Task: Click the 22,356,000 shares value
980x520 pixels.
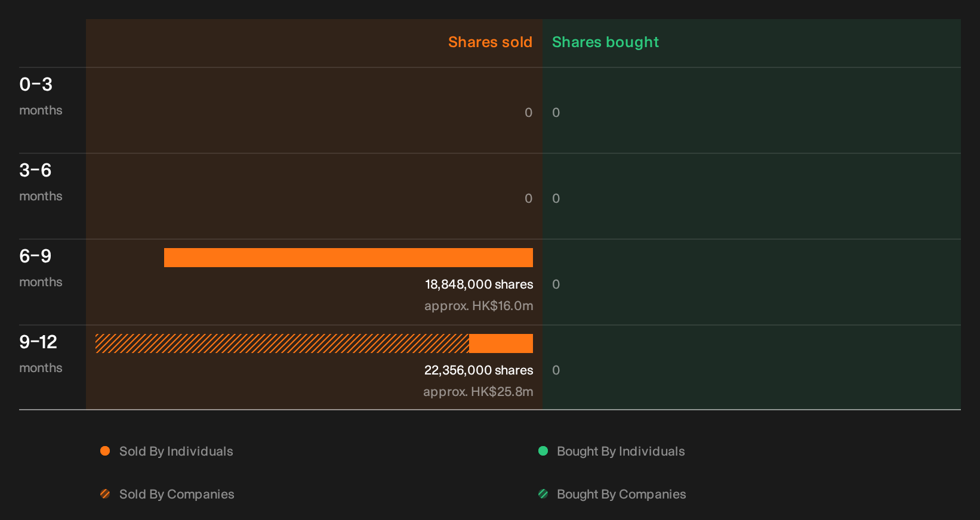Action: point(479,370)
